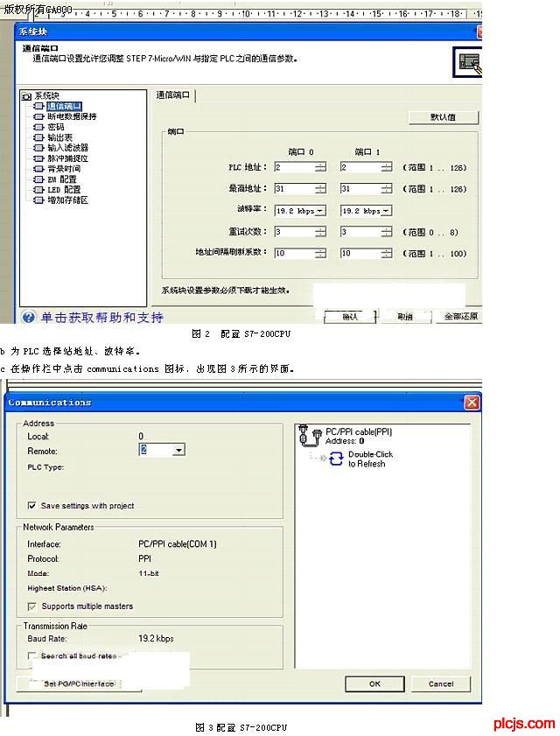Click Set PG/PC Interface button

tap(79, 683)
